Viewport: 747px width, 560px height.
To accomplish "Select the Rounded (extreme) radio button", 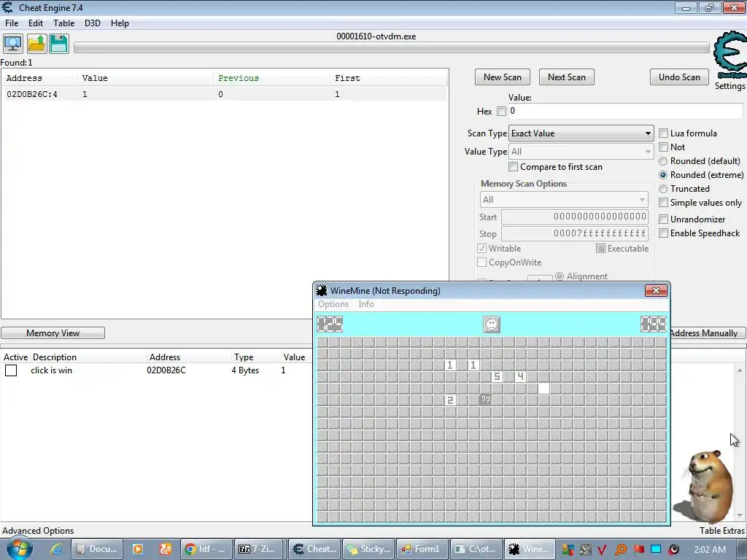I will pyautogui.click(x=663, y=175).
